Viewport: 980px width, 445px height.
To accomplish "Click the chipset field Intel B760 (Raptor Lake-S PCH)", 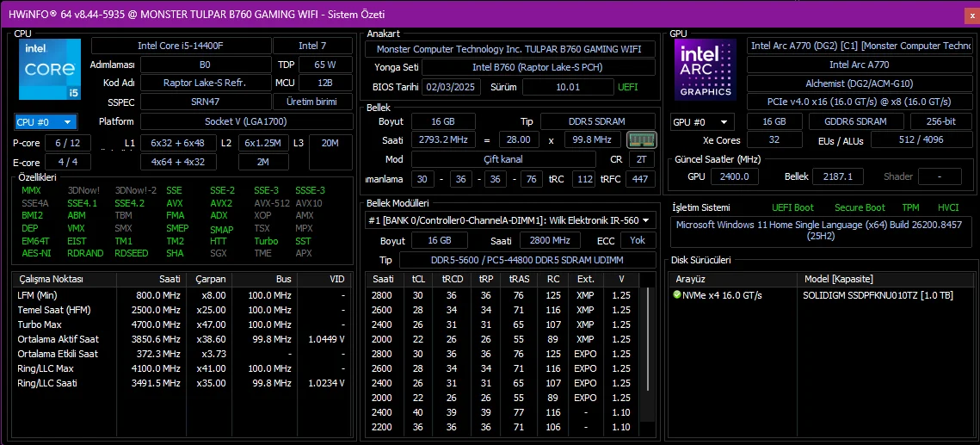I will coord(538,67).
